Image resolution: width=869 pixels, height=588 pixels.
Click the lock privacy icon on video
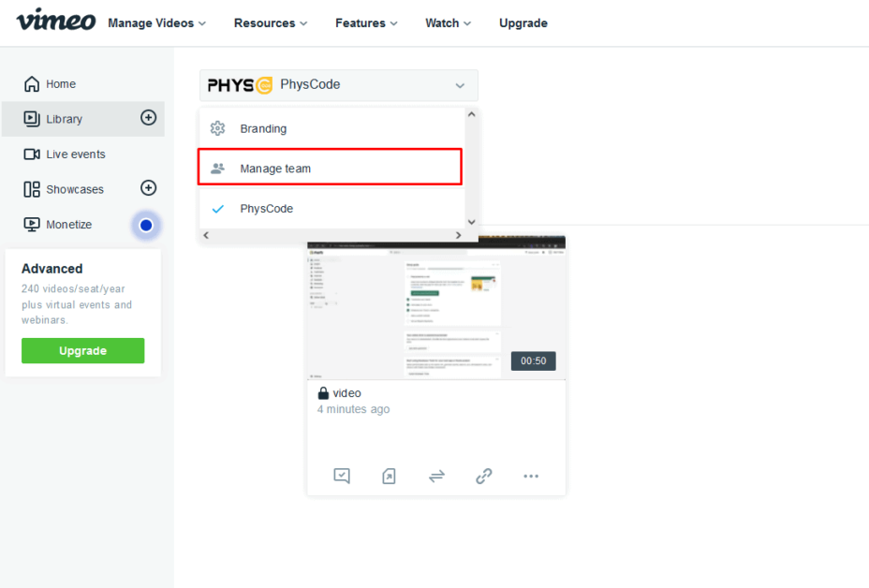pyautogui.click(x=323, y=393)
